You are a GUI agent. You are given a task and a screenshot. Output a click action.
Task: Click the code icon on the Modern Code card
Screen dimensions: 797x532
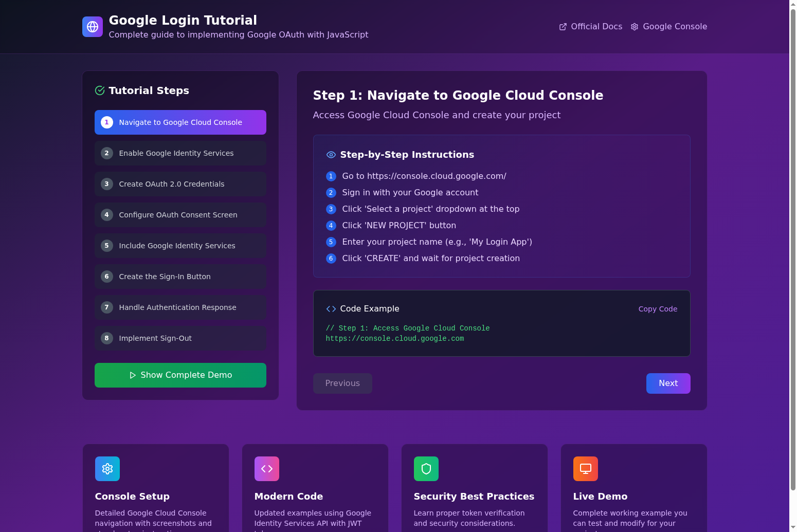coord(266,468)
